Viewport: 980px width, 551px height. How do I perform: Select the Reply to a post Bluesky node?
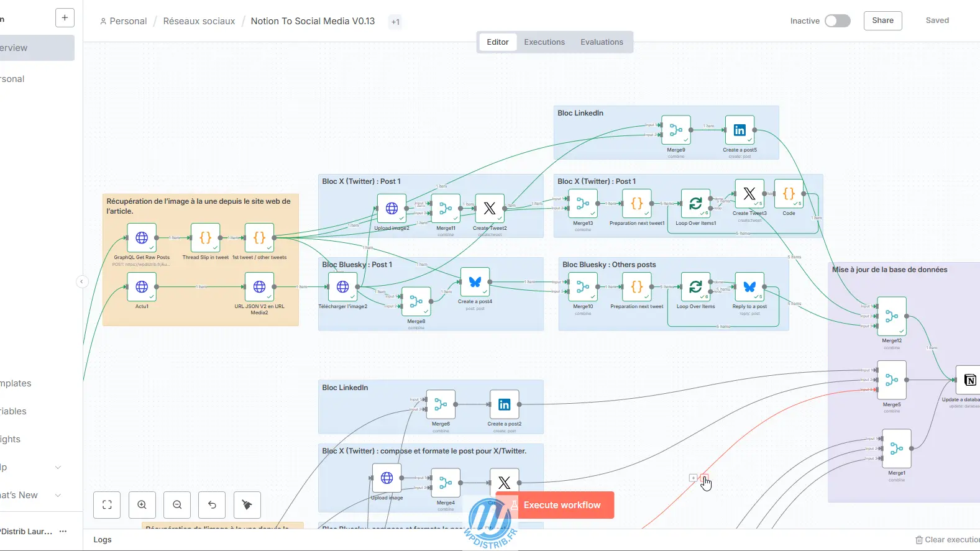click(x=749, y=286)
